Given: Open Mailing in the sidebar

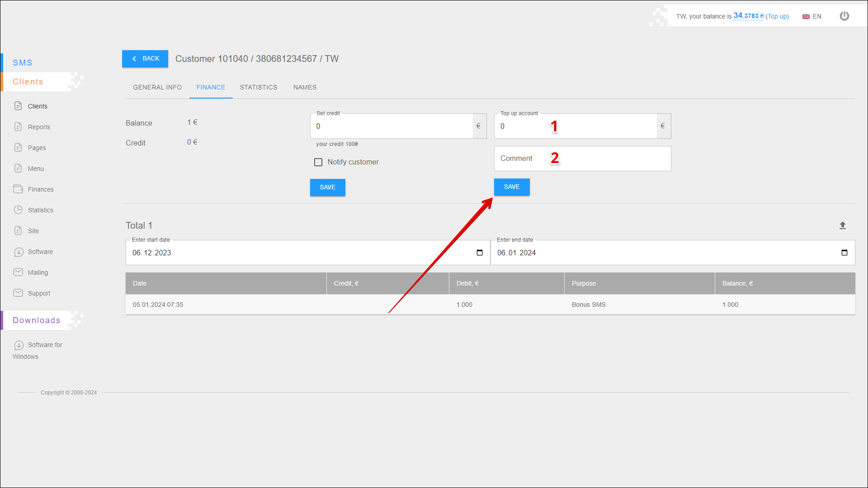Looking at the screenshot, I should click(x=38, y=272).
